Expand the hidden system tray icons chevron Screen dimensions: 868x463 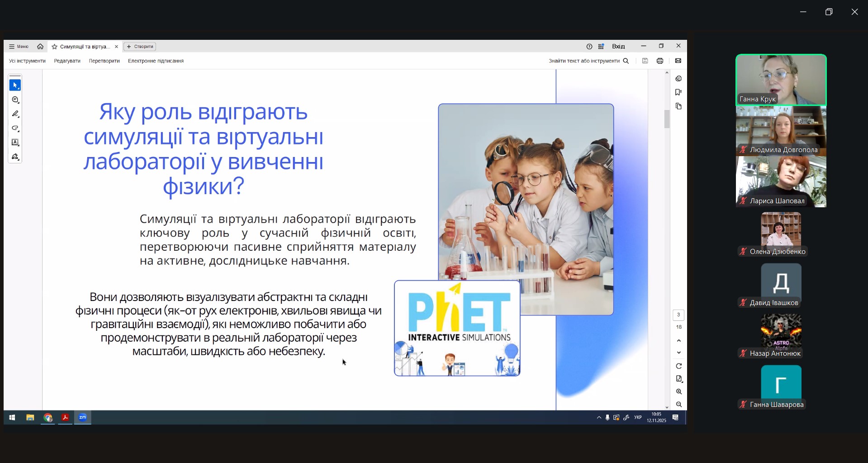coord(599,418)
